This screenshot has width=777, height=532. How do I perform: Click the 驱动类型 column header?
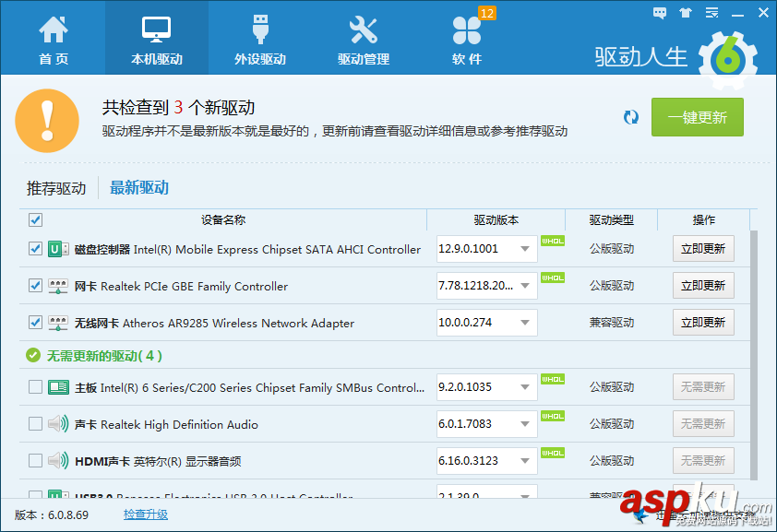pyautogui.click(x=612, y=219)
